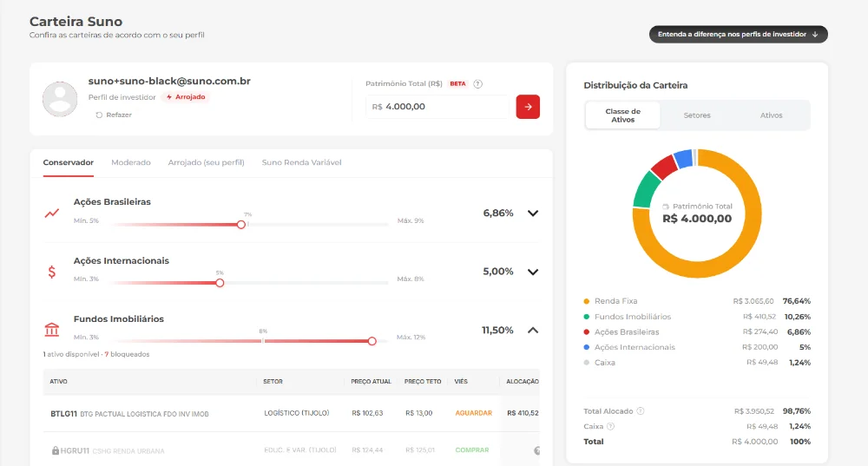Select the Ações Brasileiras trend chart icon
868x466 pixels.
coord(52,213)
